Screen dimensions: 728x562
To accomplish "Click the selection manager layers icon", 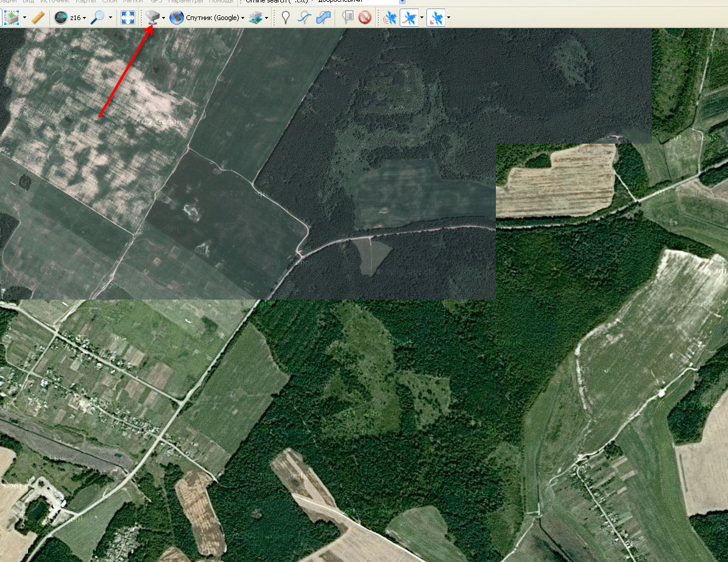I will tap(12, 18).
